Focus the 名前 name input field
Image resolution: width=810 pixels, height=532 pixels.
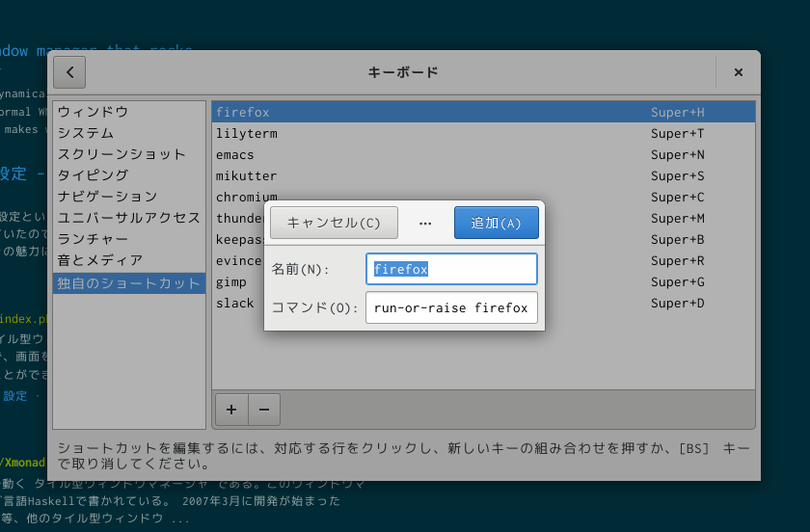451,269
